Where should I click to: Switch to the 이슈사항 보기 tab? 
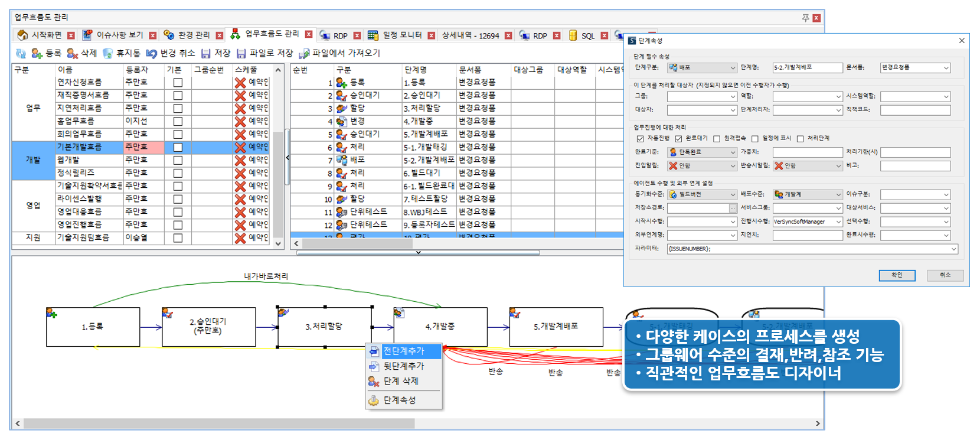tap(118, 35)
